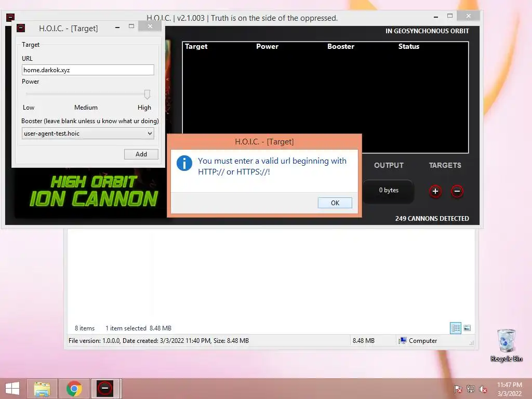532x399 pixels.
Task: Open the Windows Start button
Action: [x=12, y=389]
